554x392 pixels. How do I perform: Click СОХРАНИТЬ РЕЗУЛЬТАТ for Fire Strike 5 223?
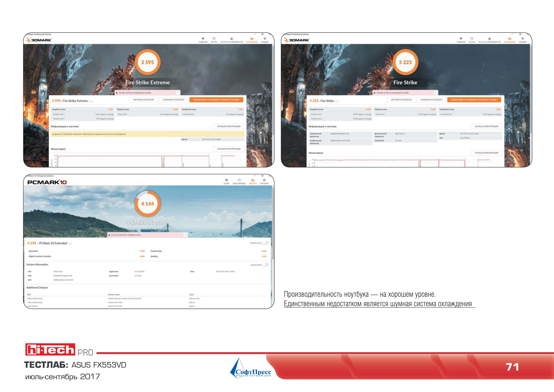[431, 100]
